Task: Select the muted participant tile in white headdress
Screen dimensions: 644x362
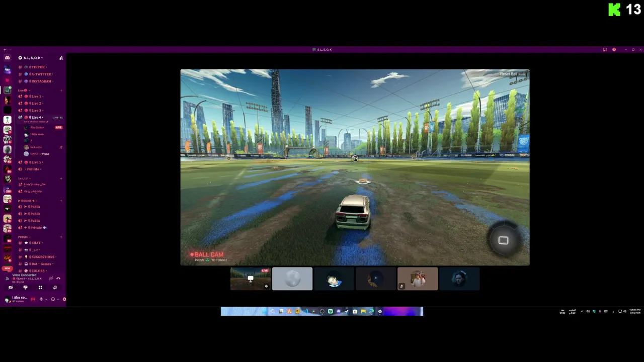Action: click(418, 279)
